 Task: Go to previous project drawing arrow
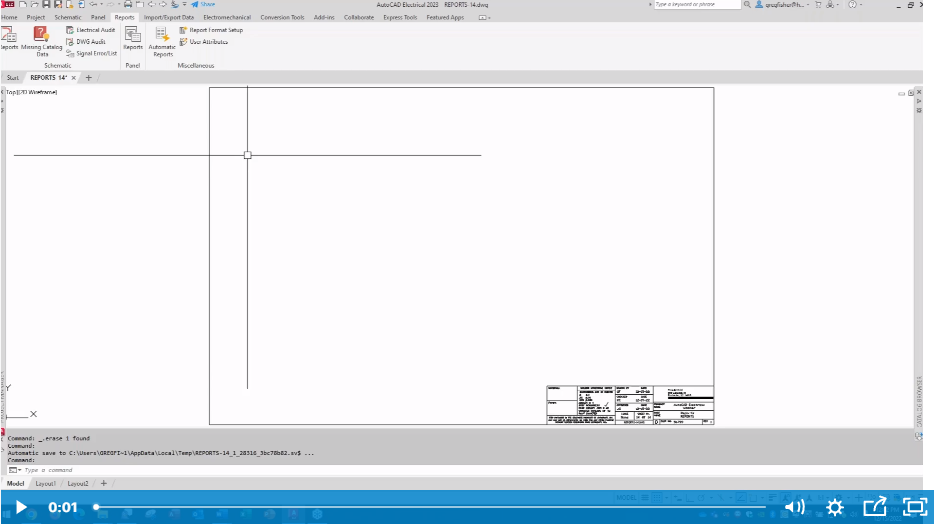point(151,4)
